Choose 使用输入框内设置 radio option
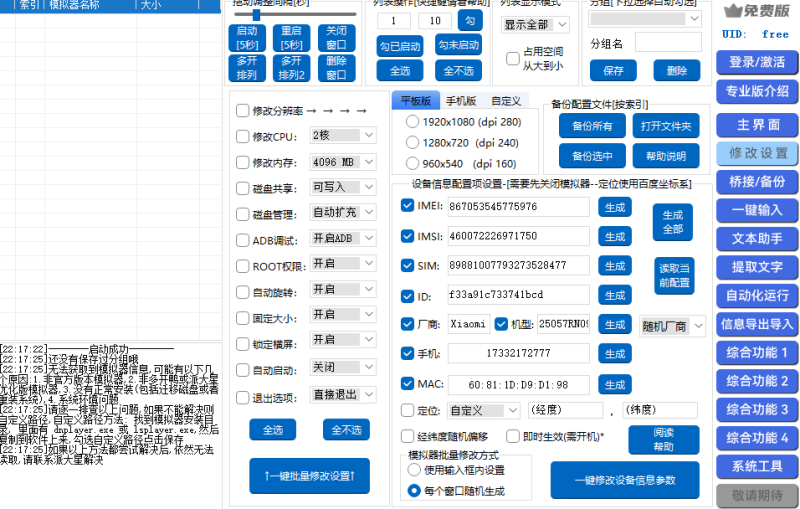This screenshot has width=800, height=509. (413, 469)
